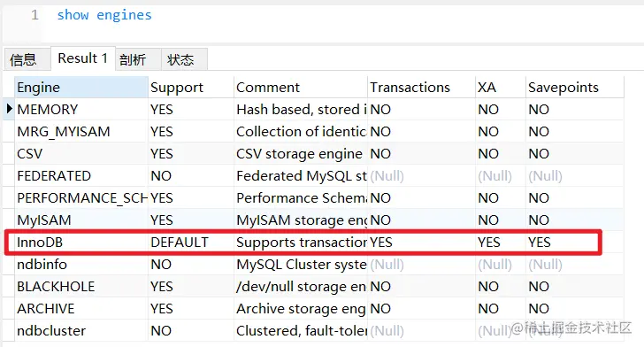The image size is (644, 347).
Task: Select the Comment column header
Action: coord(301,87)
